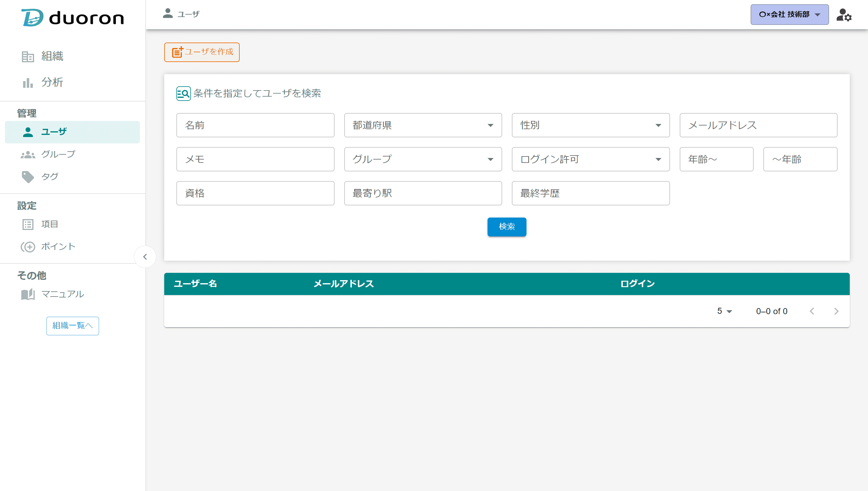Click the 最寄り駅 input field
The height and width of the screenshot is (491, 868).
coord(423,193)
